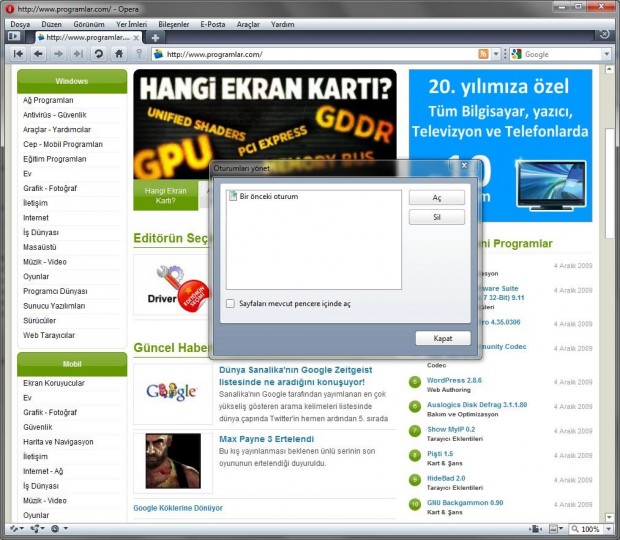Open the Düzen menu

(51, 24)
